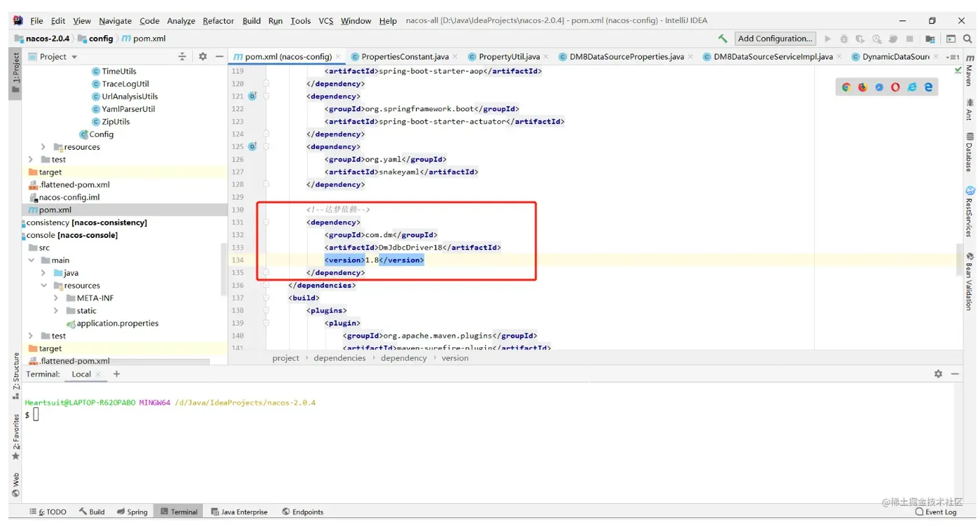The image size is (980, 527).
Task: Select application.properties in project tree
Action: (113, 323)
